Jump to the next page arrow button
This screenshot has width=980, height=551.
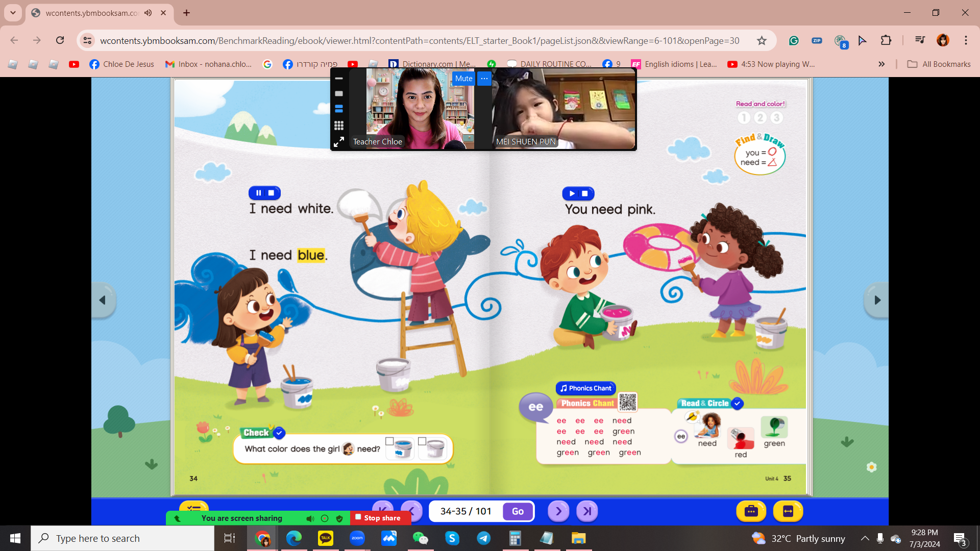[x=558, y=511]
